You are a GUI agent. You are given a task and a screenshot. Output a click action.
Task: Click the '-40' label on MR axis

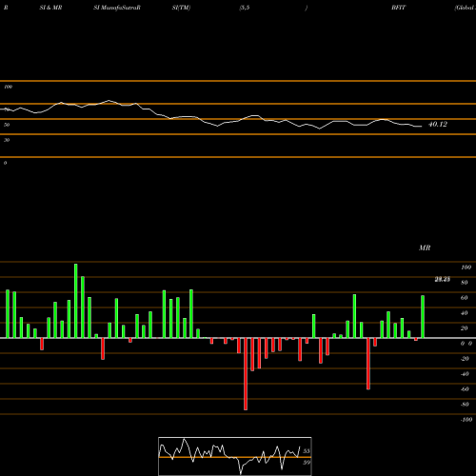(x=465, y=374)
